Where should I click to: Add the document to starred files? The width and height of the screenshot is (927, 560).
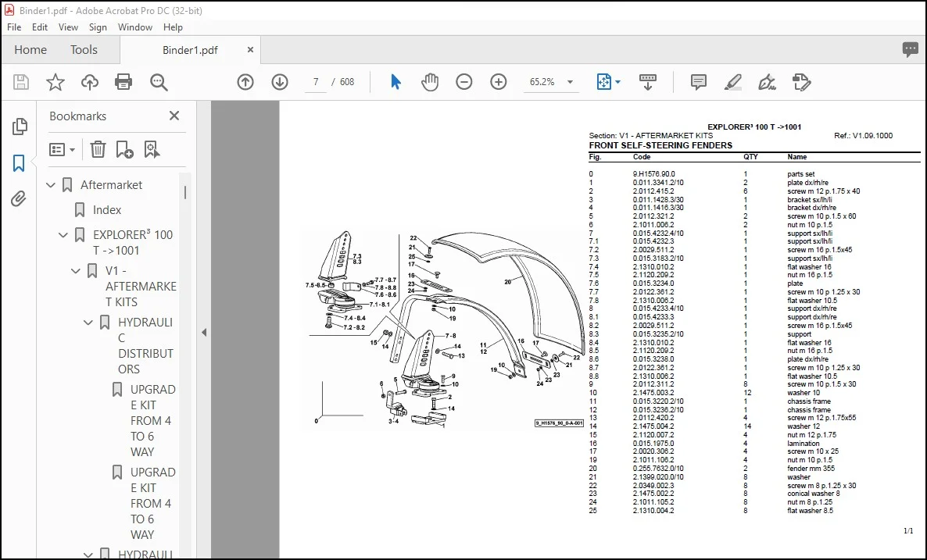pos(55,82)
